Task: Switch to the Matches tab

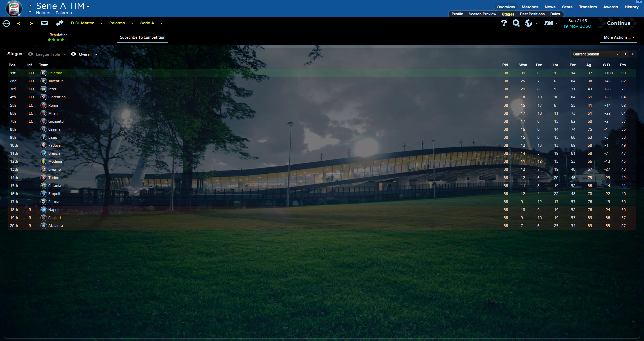Action: [x=530, y=7]
